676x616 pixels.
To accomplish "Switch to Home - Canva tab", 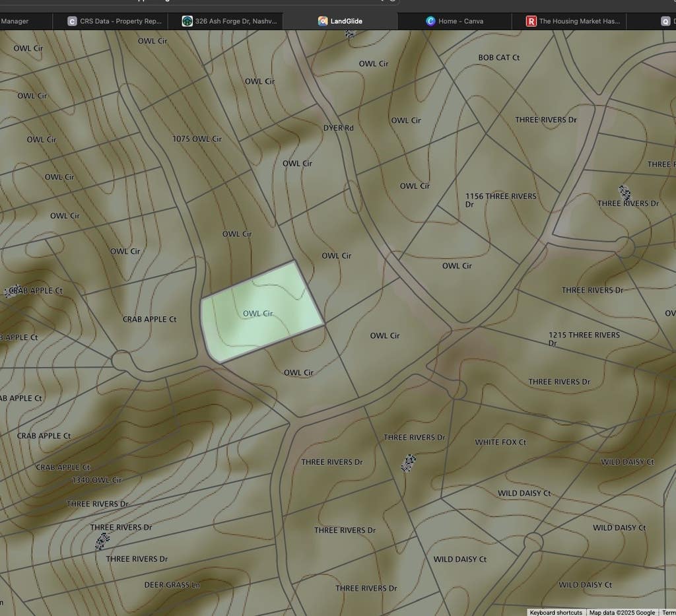I will 454,21.
